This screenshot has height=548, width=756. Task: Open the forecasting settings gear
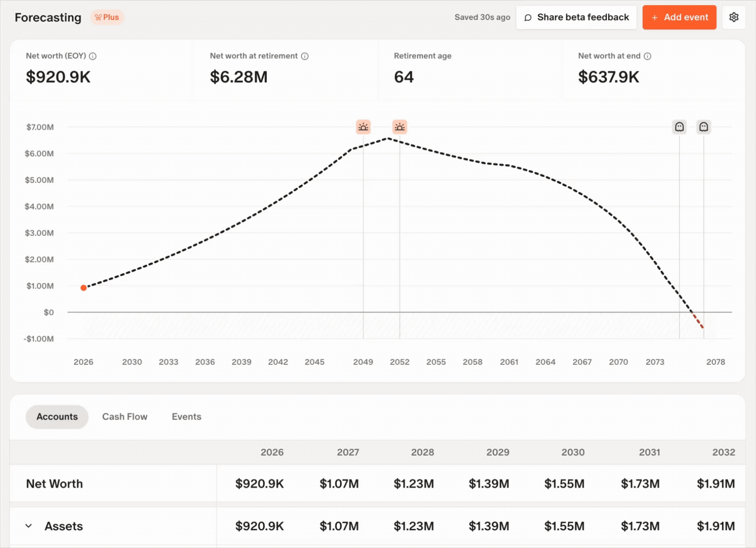[734, 17]
